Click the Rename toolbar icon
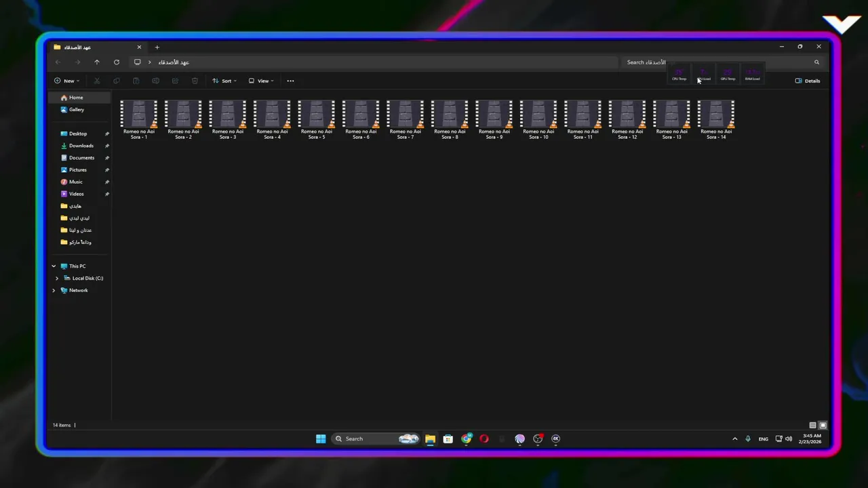 click(x=155, y=81)
